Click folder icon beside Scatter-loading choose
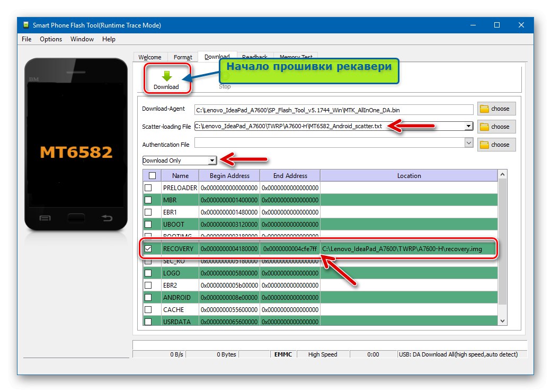The image size is (551, 392). (484, 127)
